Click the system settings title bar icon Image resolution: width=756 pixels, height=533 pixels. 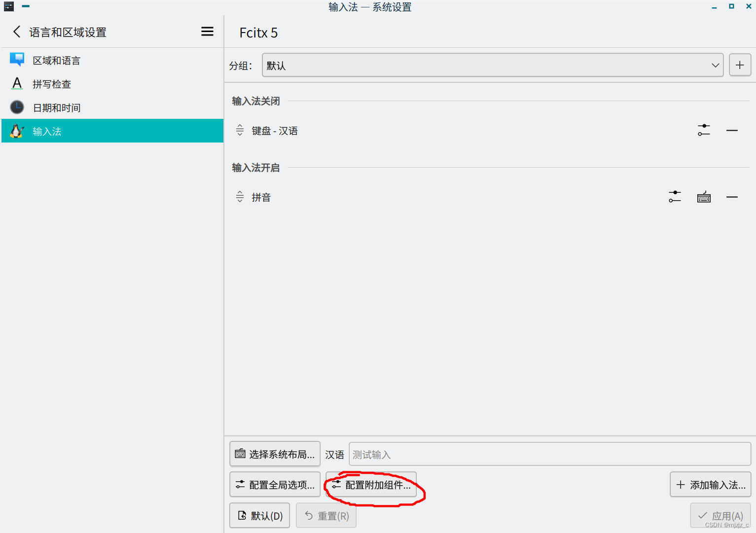point(9,6)
